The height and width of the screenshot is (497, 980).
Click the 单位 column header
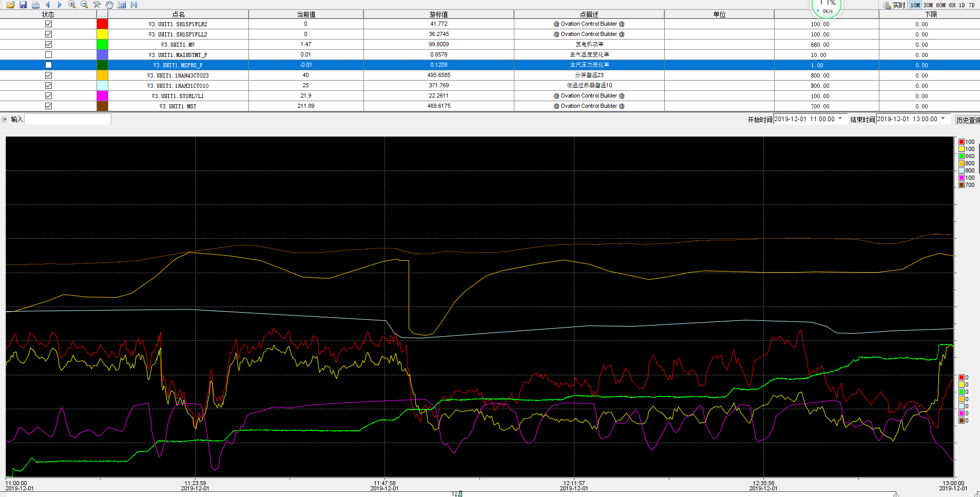(x=719, y=14)
